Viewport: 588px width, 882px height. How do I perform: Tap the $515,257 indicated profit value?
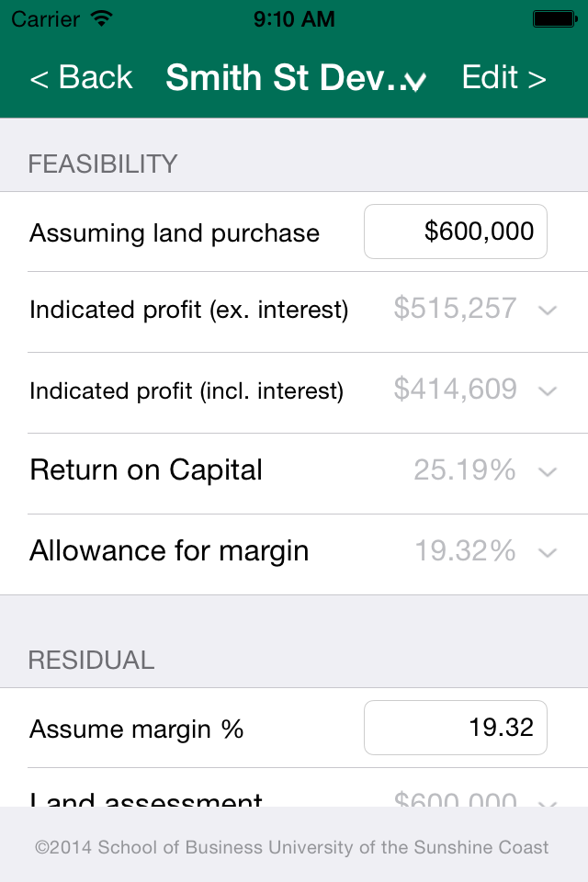pos(455,309)
